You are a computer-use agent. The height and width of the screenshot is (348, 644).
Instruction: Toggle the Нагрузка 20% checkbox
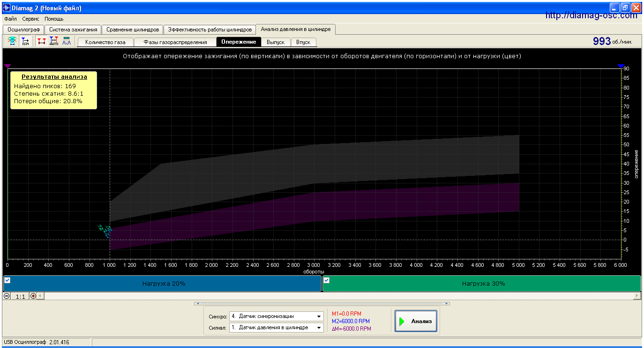[x=7, y=280]
